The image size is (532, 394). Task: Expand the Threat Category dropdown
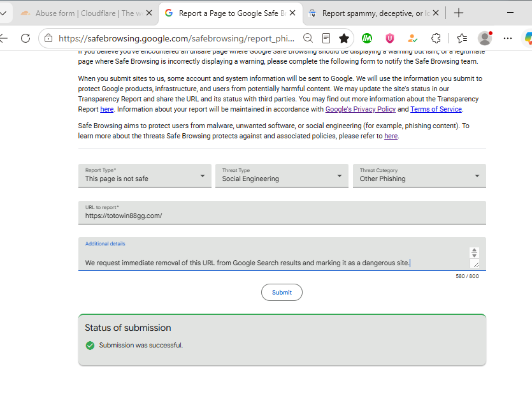419,175
